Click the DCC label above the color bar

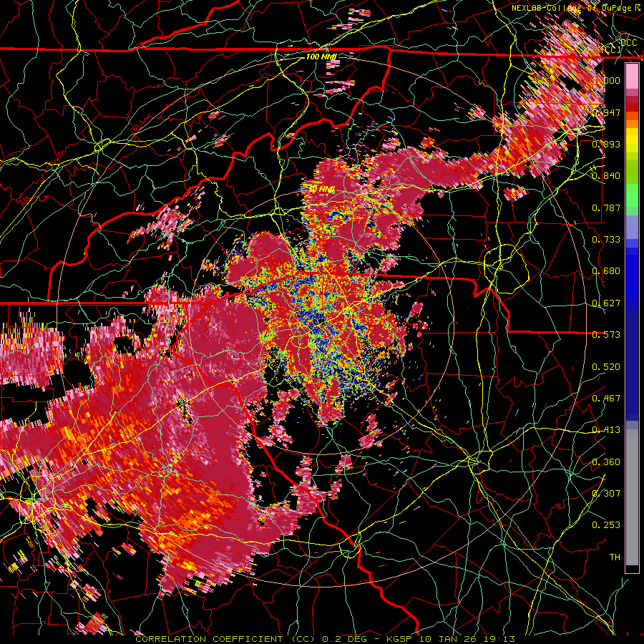click(x=629, y=43)
